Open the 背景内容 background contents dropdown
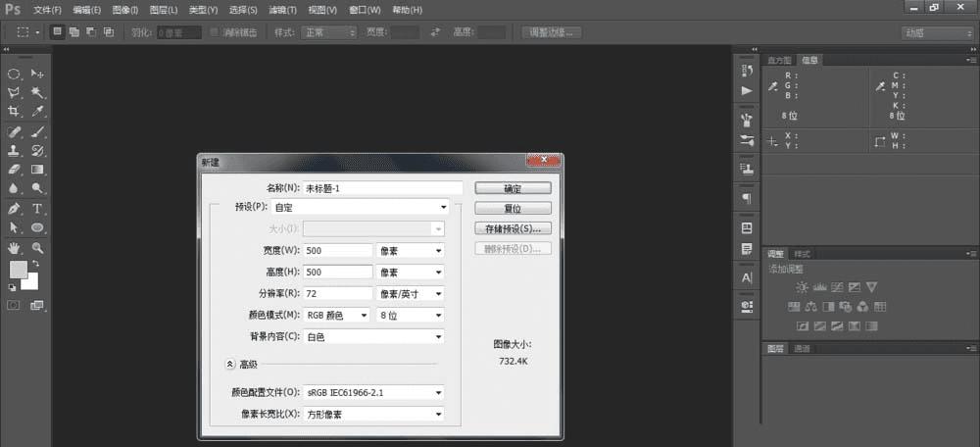This screenshot has height=447, width=980. tap(373, 336)
